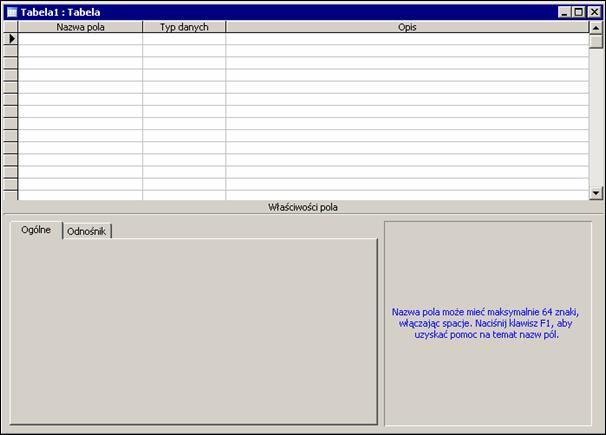Click the table icon in the title bar
606x435 pixels.
[12, 11]
